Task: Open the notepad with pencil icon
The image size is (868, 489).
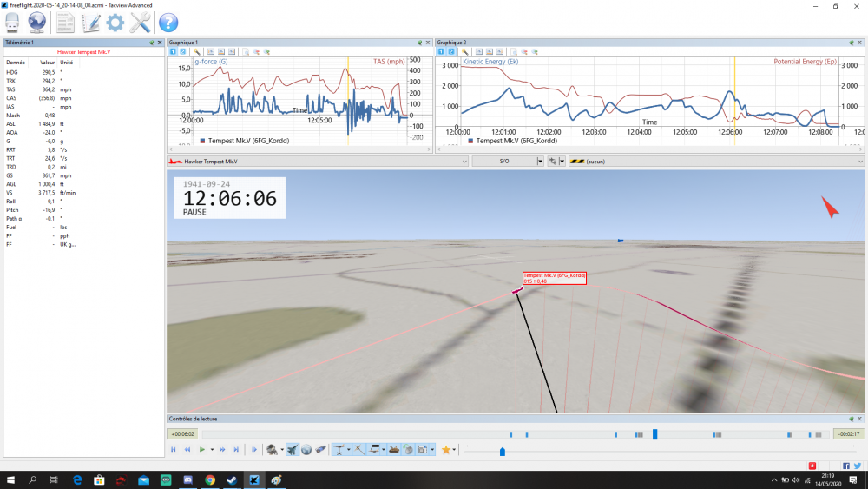Action: coord(90,23)
